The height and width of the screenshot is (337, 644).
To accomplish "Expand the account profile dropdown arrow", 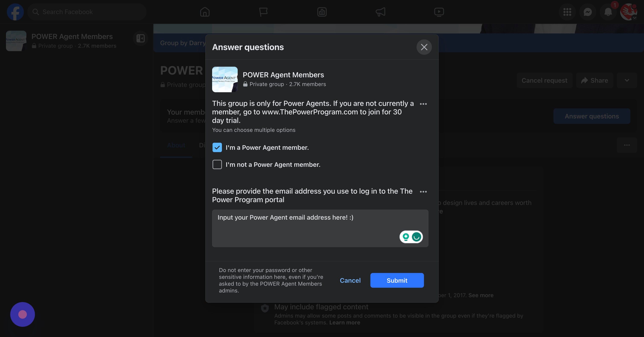I will (x=634, y=18).
